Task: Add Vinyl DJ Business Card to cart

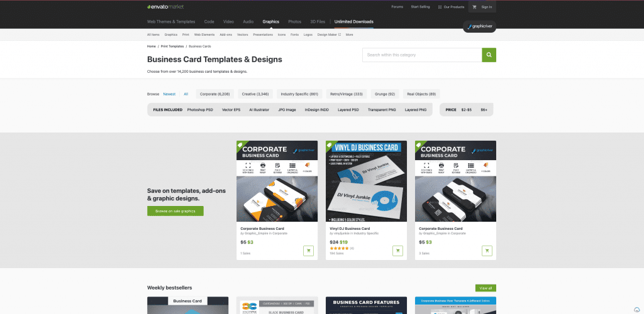Action: click(x=397, y=251)
